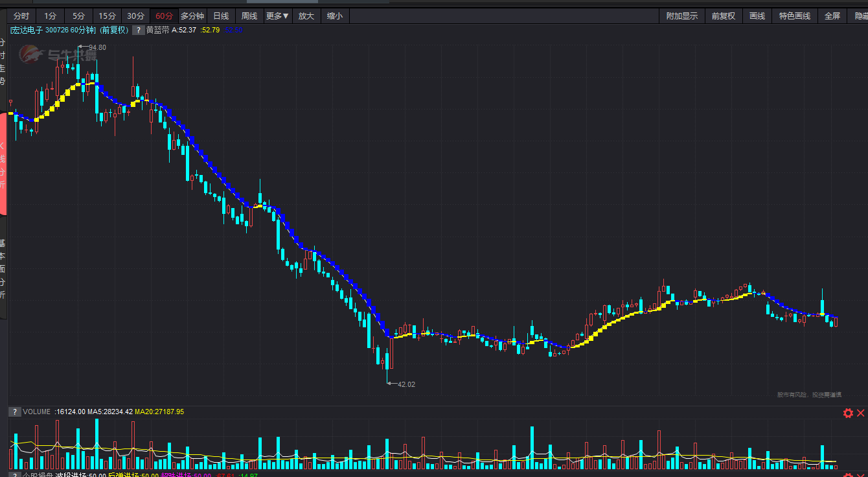The height and width of the screenshot is (477, 868).
Task: Expand the 更多▼ period dropdown
Action: point(277,16)
